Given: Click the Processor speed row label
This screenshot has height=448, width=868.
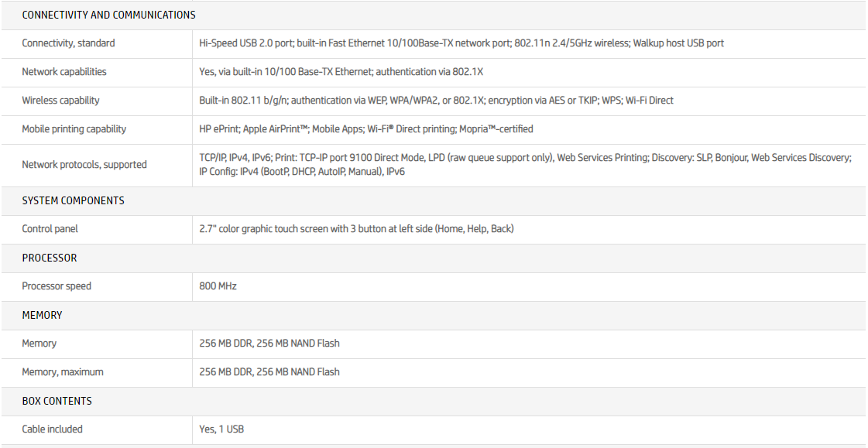Looking at the screenshot, I should tap(57, 286).
